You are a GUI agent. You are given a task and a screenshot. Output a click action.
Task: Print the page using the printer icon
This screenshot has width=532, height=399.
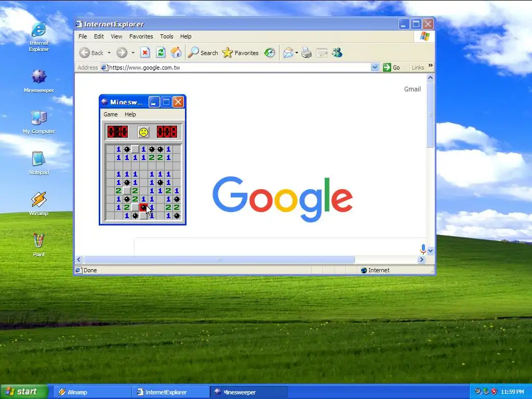[x=307, y=52]
